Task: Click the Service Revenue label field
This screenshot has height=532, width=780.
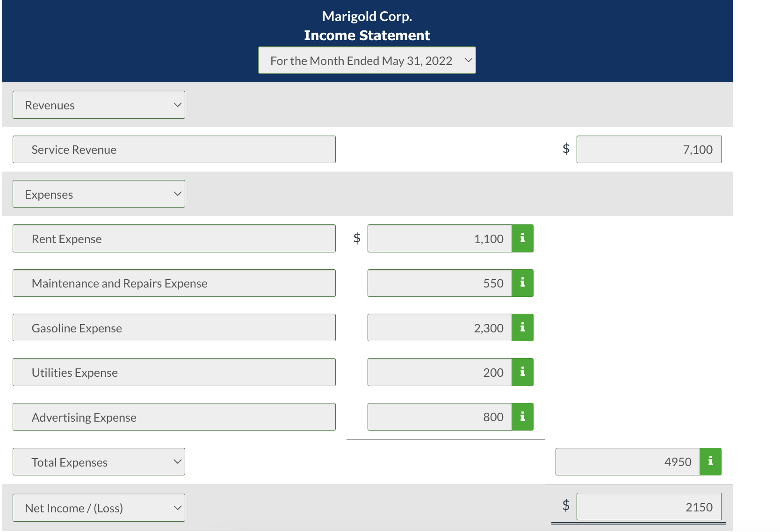Action: 174,150
